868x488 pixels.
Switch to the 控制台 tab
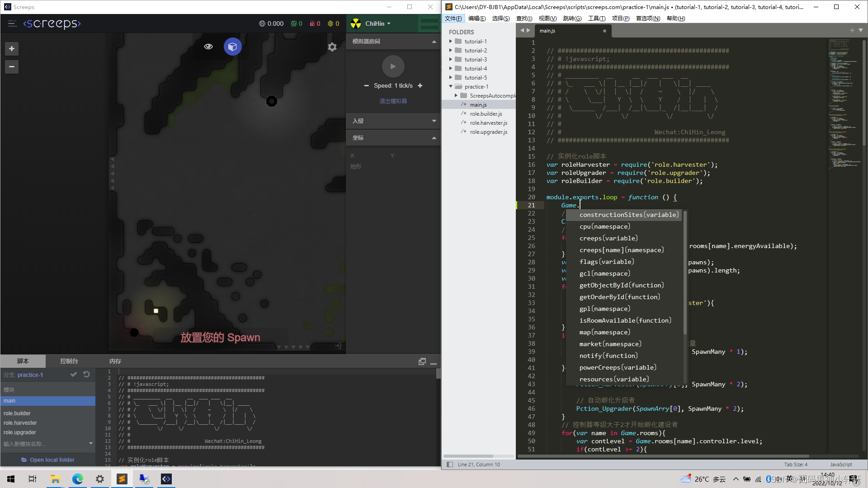click(69, 361)
